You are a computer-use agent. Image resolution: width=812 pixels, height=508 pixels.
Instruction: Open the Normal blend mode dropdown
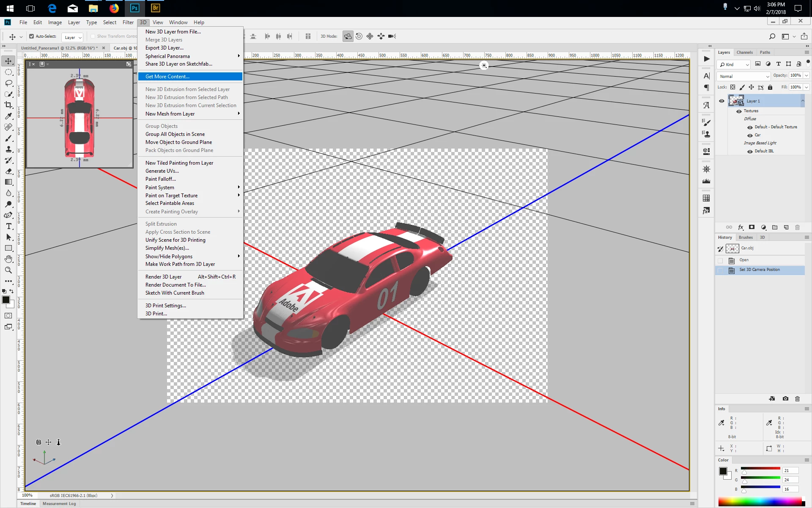[743, 76]
